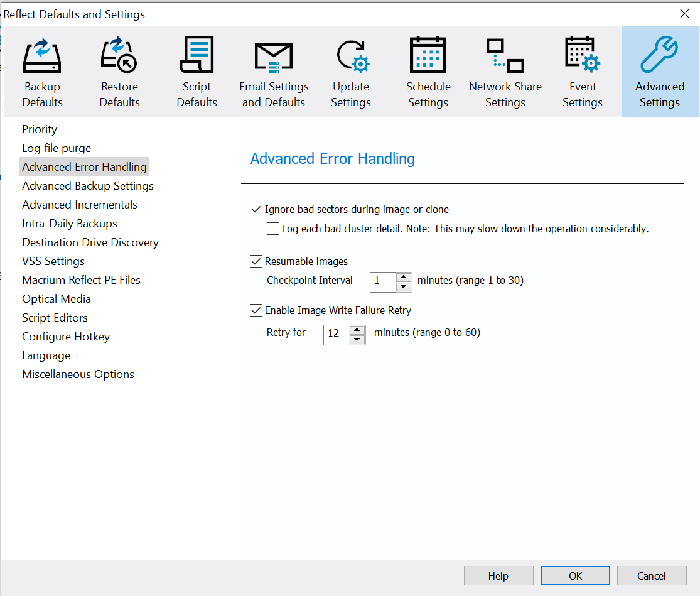Open the Event Settings icon
Screen dimensions: 700x596
click(583, 69)
